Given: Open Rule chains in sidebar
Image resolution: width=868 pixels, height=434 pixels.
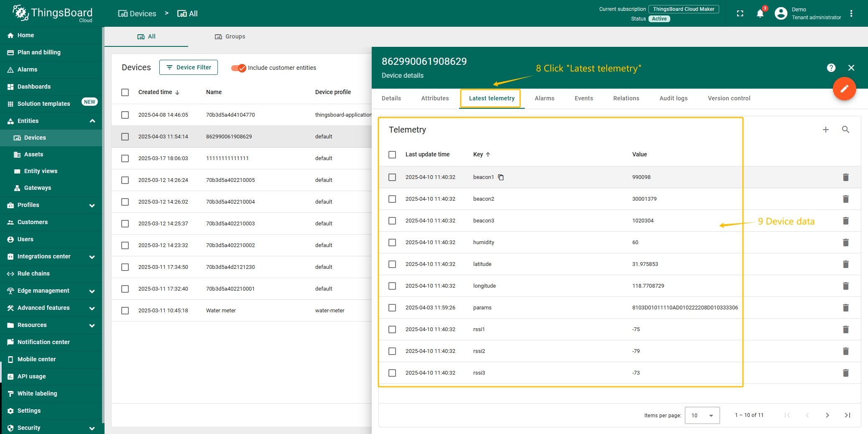Looking at the screenshot, I should click(33, 273).
